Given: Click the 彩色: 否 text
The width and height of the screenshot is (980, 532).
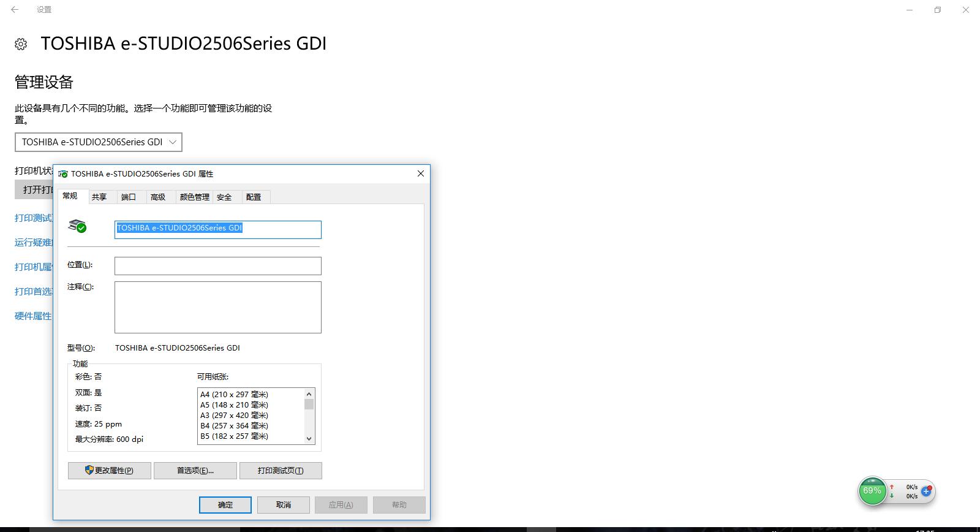Looking at the screenshot, I should 89,377.
